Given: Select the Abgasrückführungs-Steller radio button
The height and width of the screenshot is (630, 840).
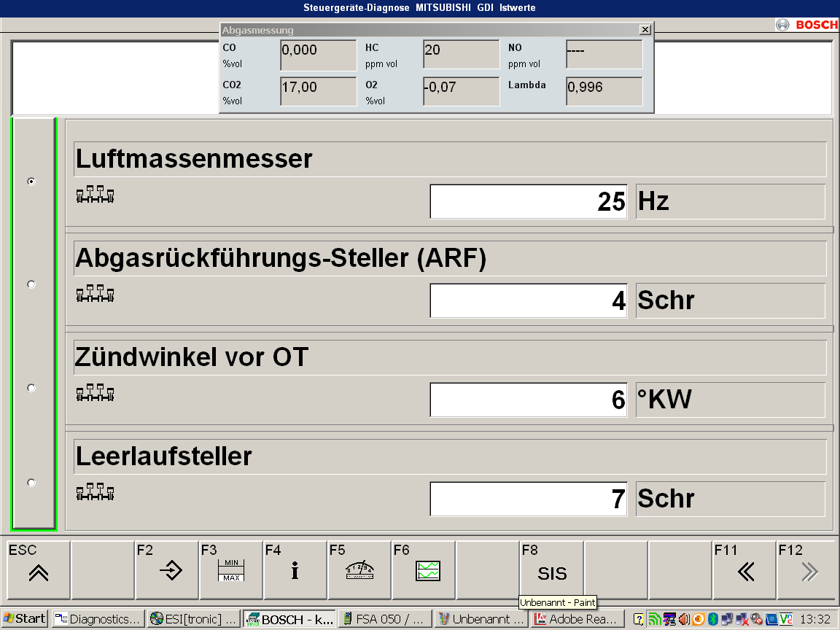Looking at the screenshot, I should coord(31,284).
